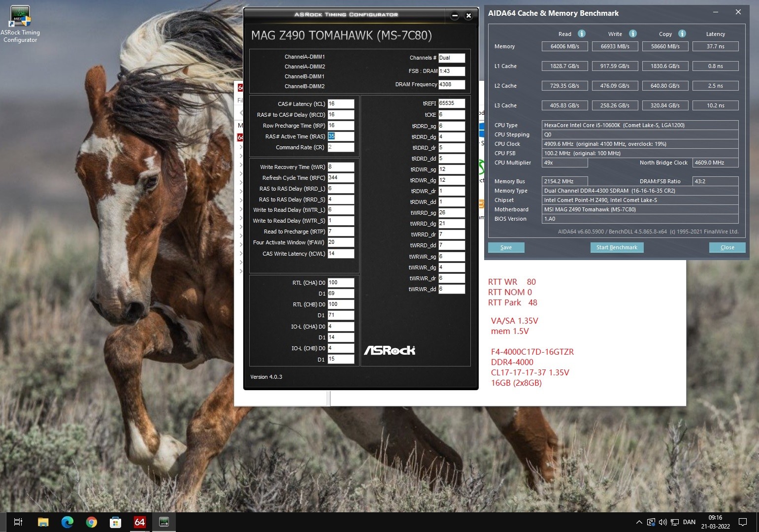Click the tWRRD_sg field showing 26

click(x=452, y=213)
